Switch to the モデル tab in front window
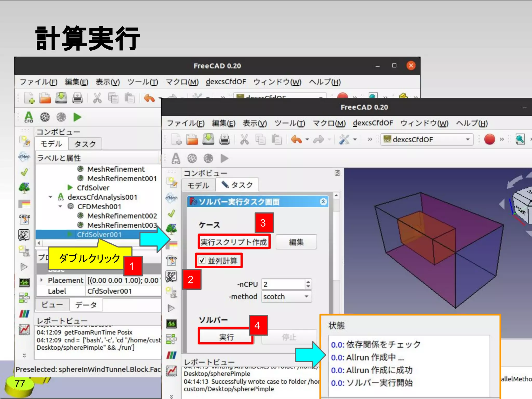The width and height of the screenshot is (532, 399). 198,185
